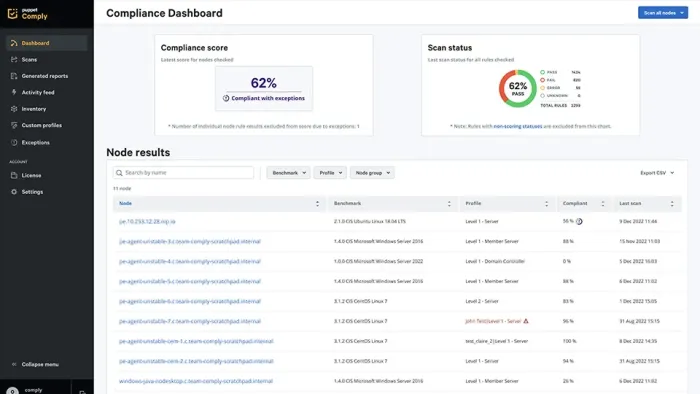700x394 pixels.
Task: Click the red FAIL legend marker
Action: [542, 80]
